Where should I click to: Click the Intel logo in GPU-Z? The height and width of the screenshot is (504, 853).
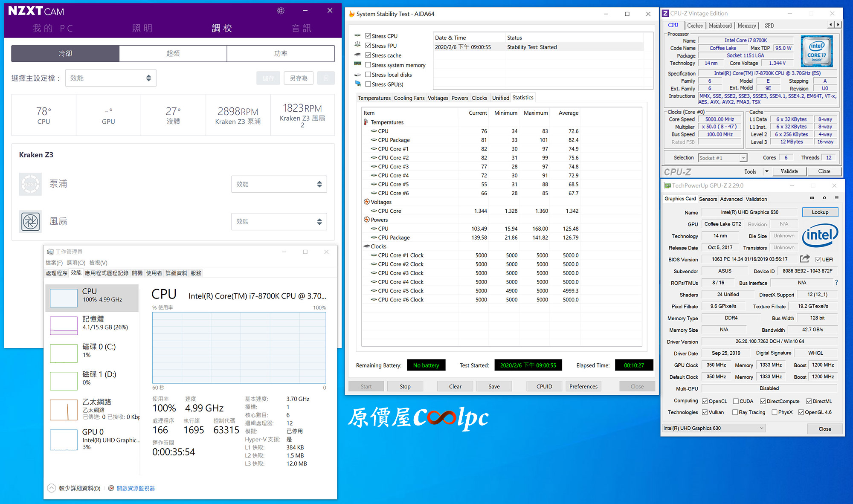tap(820, 235)
